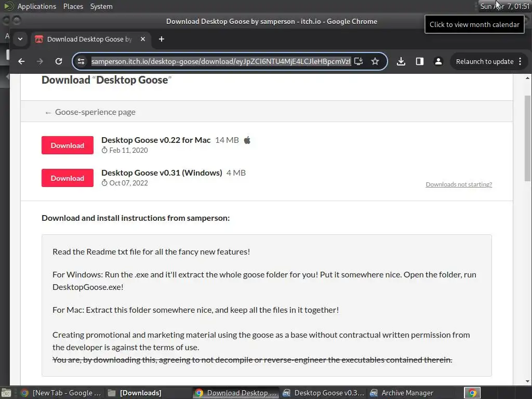The height and width of the screenshot is (399, 532).
Task: Click the MATE logo icon in top panel
Action: 9,6
